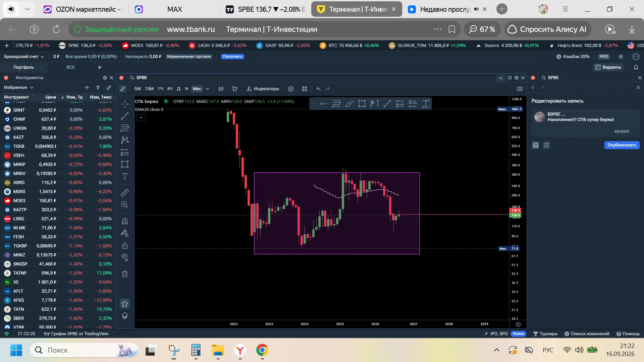
Task: Toggle lock all drawings
Action: pyautogui.click(x=125, y=245)
